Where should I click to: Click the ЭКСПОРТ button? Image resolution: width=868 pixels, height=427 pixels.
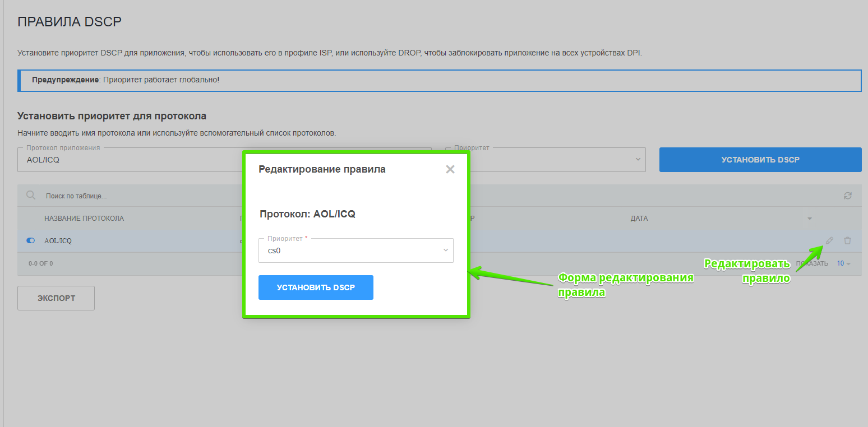(56, 298)
